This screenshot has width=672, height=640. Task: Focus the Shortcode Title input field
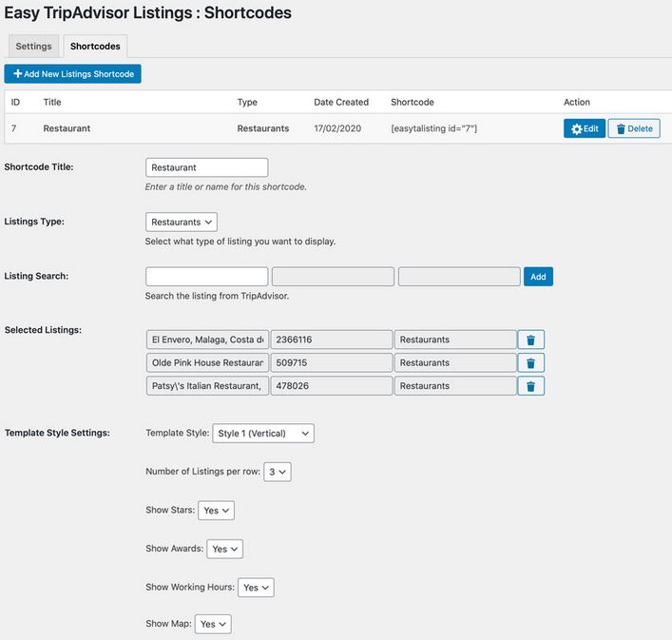pos(207,167)
